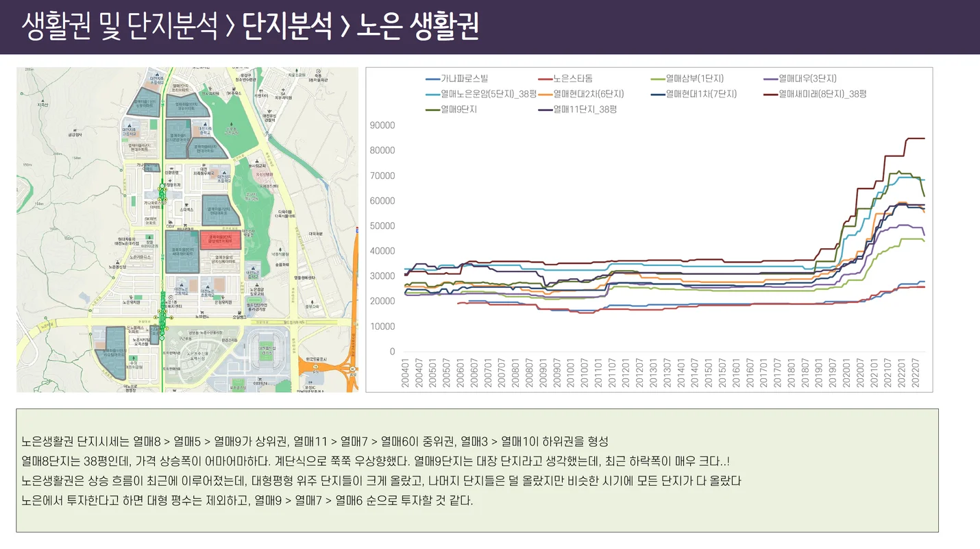Image resolution: width=980 pixels, height=549 pixels.
Task: Click the 50000 y-axis label
Action: tap(382, 226)
